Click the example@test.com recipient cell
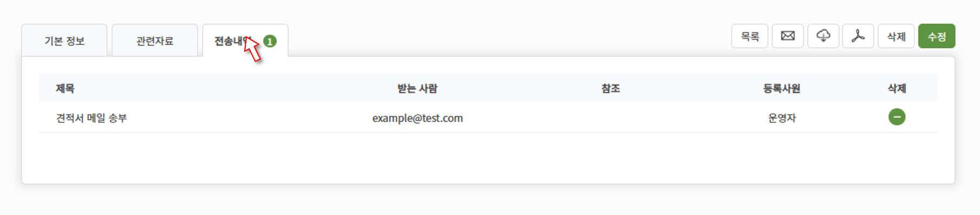The image size is (980, 215). pyautogui.click(x=417, y=118)
